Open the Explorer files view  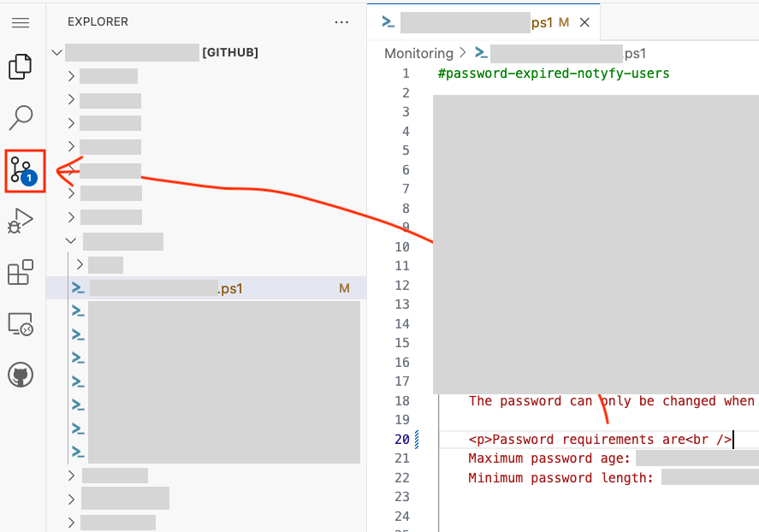[x=21, y=67]
